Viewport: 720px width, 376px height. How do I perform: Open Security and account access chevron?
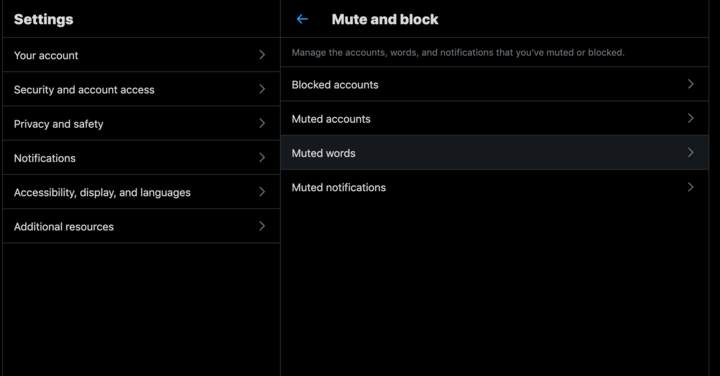[x=262, y=89]
